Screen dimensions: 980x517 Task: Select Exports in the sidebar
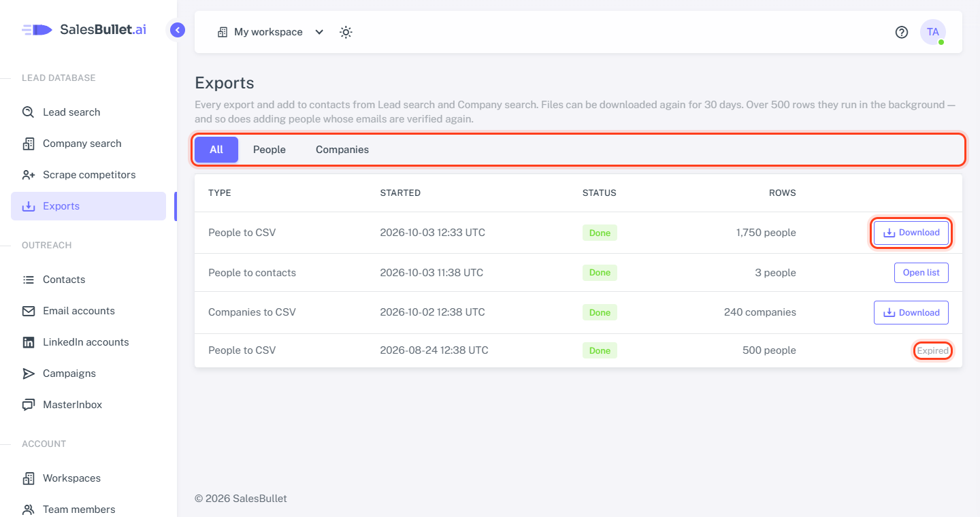click(x=88, y=206)
